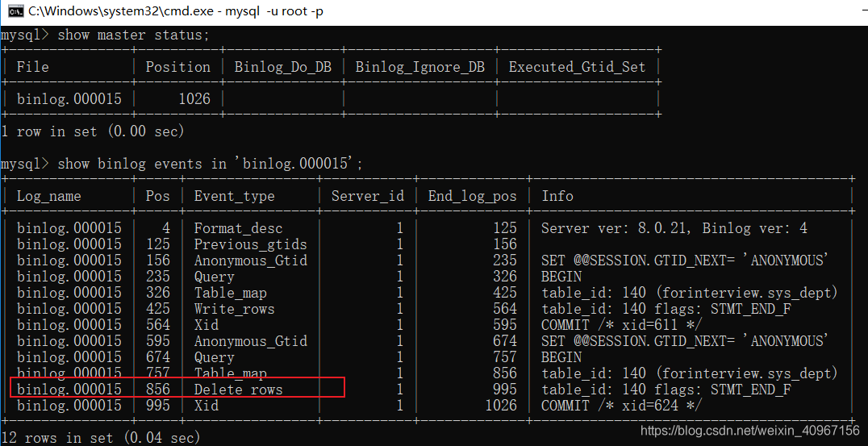Click 'binlog.000015' in the master status row
868x446 pixels.
click(x=69, y=99)
